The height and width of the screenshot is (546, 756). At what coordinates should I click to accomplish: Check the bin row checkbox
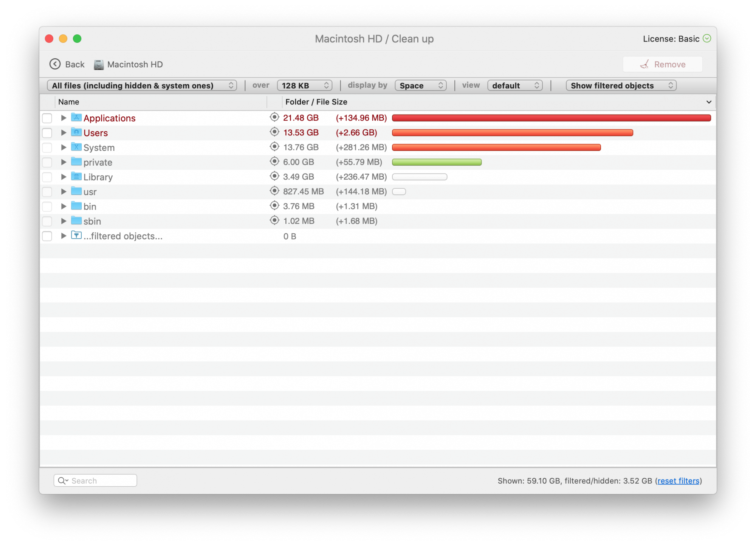(47, 207)
